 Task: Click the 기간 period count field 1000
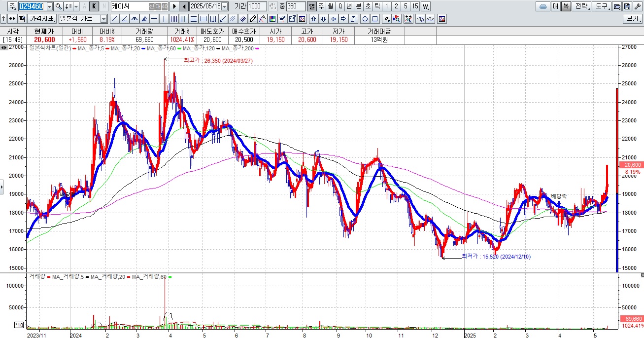(257, 6)
